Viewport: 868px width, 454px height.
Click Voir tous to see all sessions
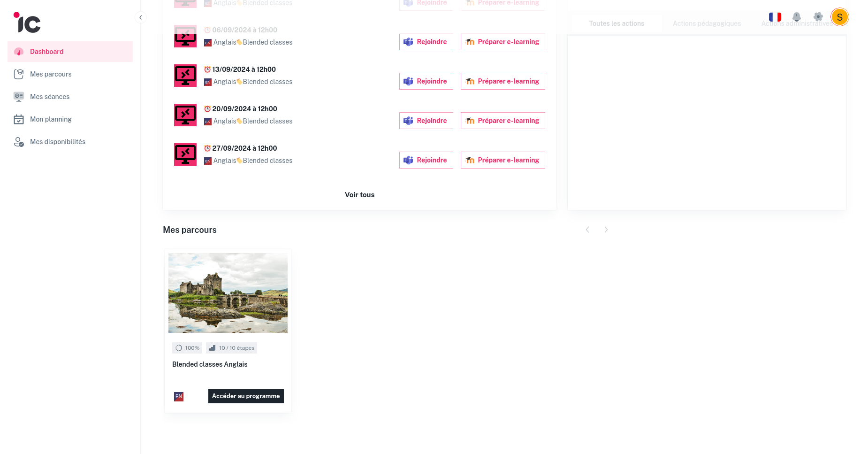tap(359, 194)
